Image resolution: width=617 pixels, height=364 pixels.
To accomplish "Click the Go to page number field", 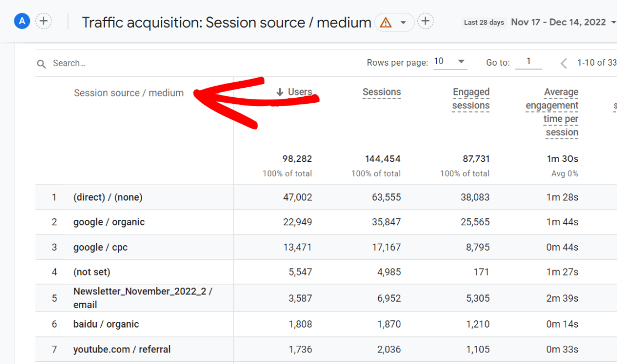I will 529,62.
